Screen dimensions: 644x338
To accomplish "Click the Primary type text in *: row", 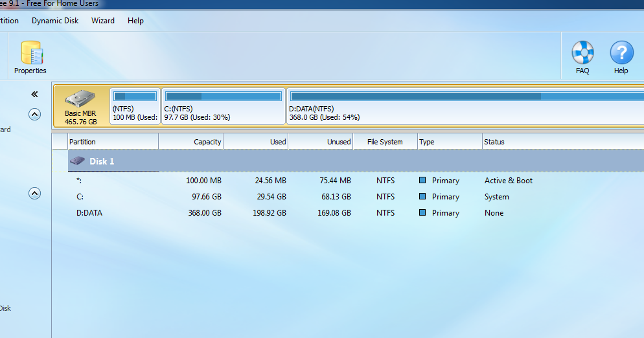I will 446,181.
